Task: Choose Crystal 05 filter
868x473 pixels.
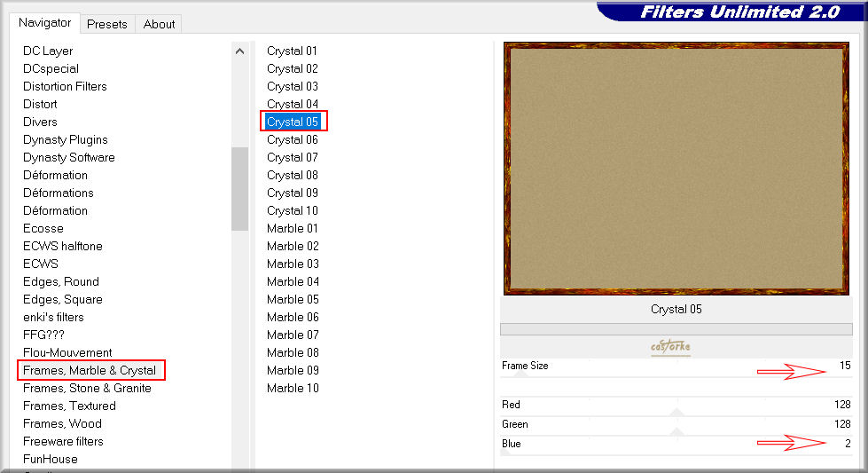Action: (293, 122)
